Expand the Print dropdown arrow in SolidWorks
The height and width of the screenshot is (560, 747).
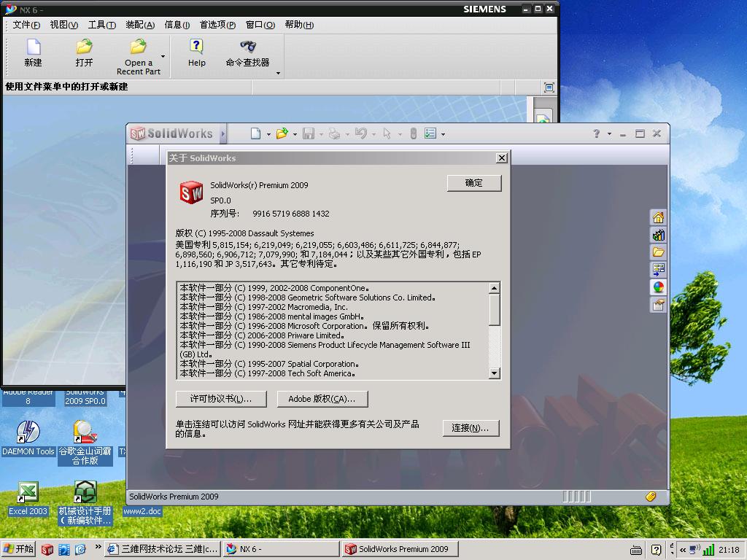click(x=347, y=135)
